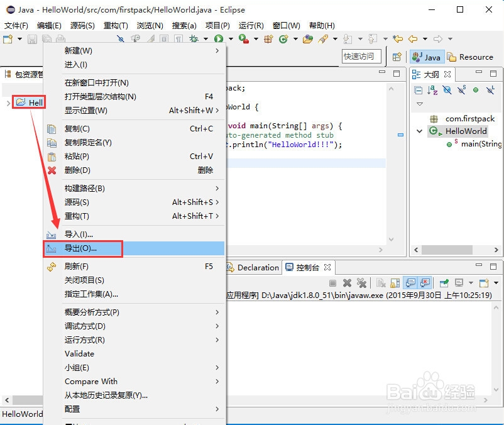Open 窗口(W) in menu bar
This screenshot has height=425, width=504.
pos(286,25)
